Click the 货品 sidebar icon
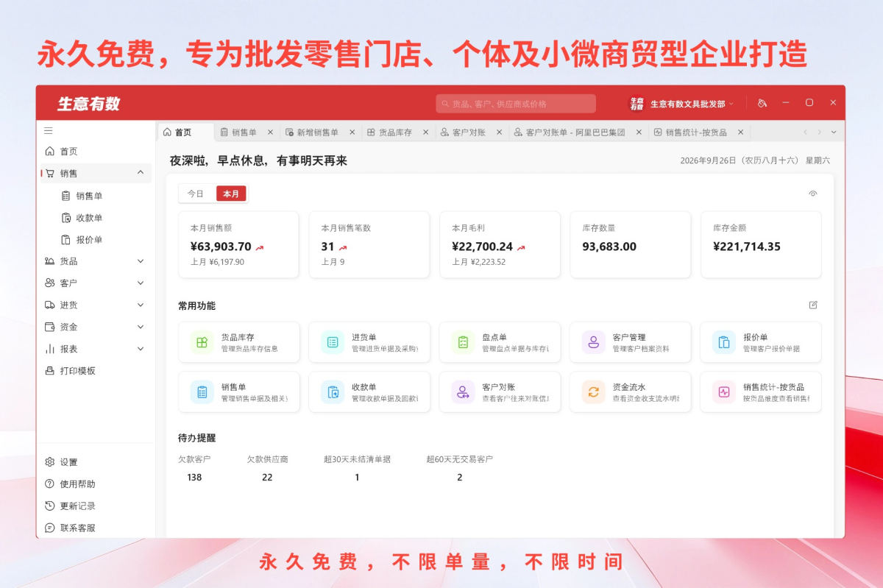Screen dimensions: 883x588 50,261
